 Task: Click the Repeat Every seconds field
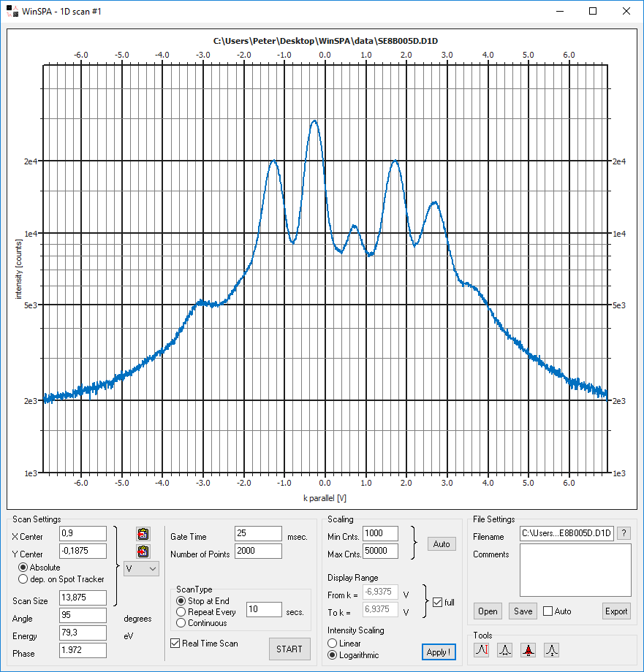pos(264,609)
